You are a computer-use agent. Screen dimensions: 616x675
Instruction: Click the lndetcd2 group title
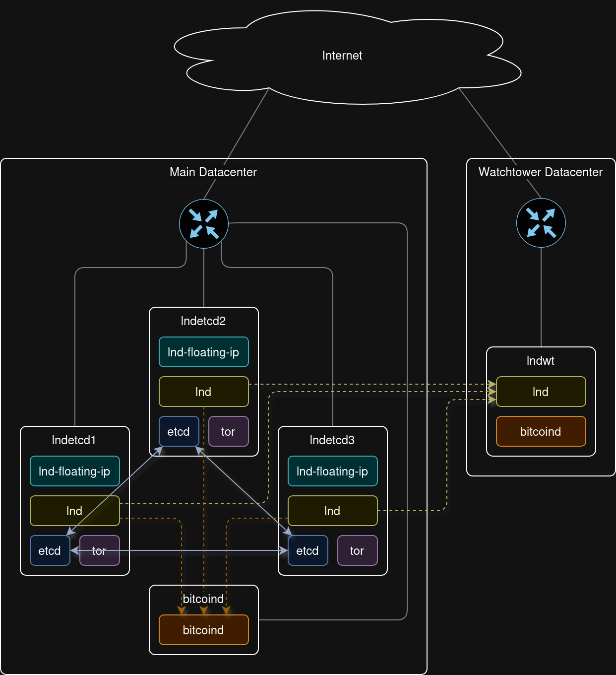click(203, 321)
